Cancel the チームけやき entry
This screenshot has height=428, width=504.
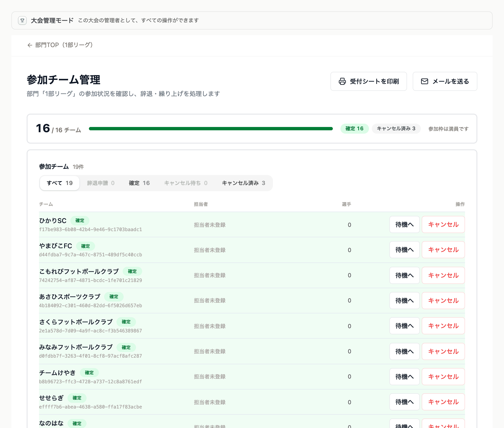[x=443, y=377]
